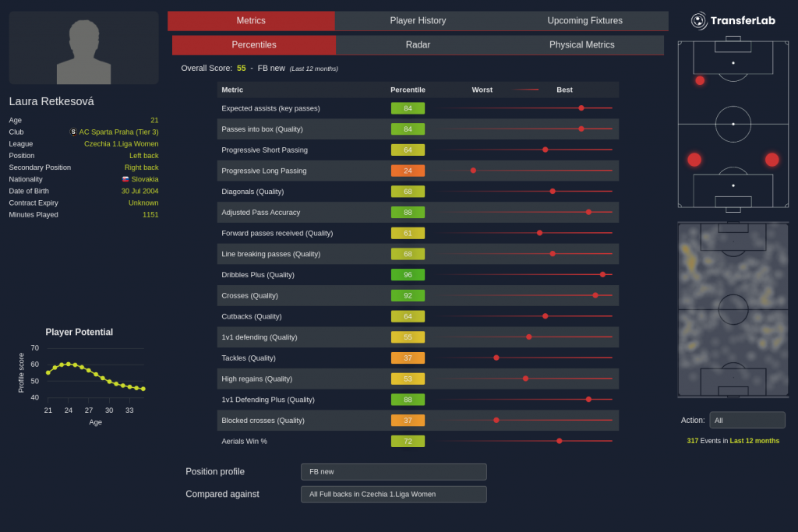Click the Dribbles Plus percentile badge 96

point(408,274)
